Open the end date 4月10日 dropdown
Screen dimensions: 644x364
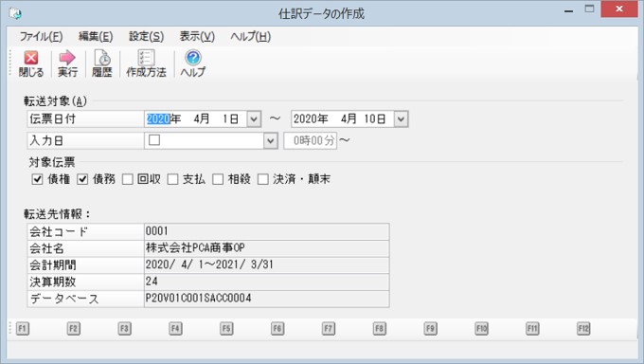pyautogui.click(x=401, y=119)
